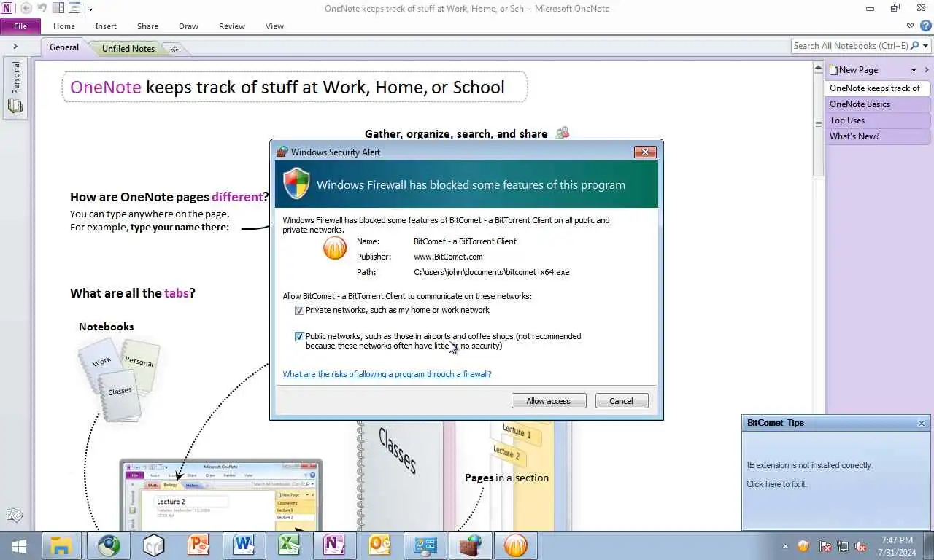Open the globe browser icon in taskbar

click(109, 545)
